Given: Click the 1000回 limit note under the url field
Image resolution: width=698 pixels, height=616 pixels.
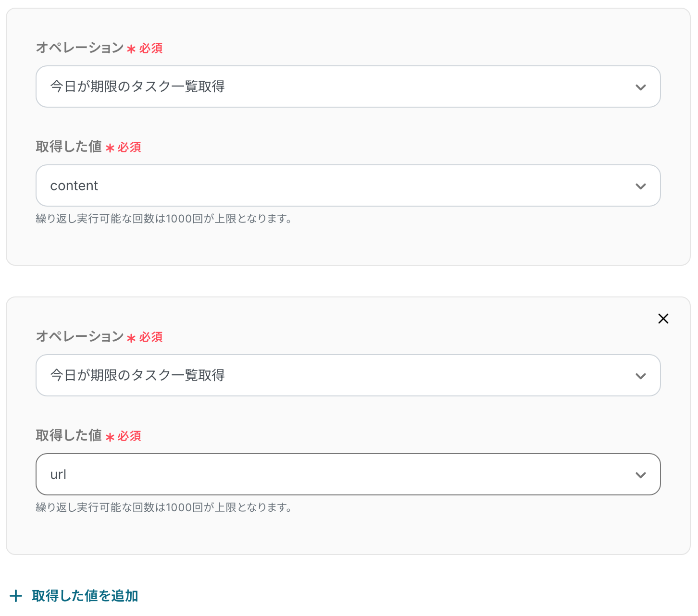Looking at the screenshot, I should point(163,507).
